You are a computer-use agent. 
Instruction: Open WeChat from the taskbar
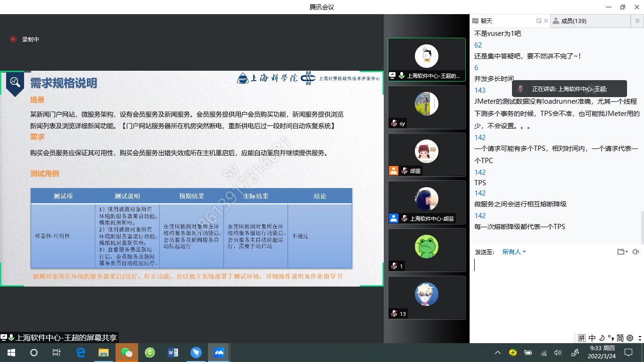pyautogui.click(x=127, y=353)
